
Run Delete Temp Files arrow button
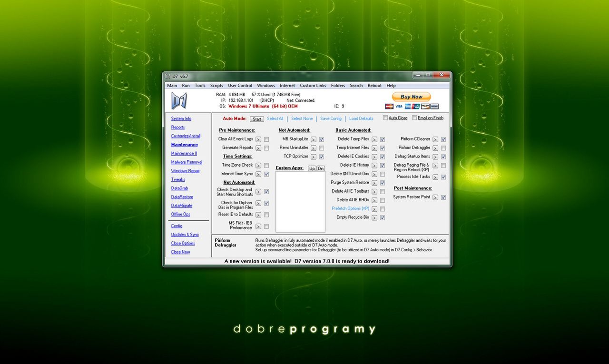(x=374, y=139)
